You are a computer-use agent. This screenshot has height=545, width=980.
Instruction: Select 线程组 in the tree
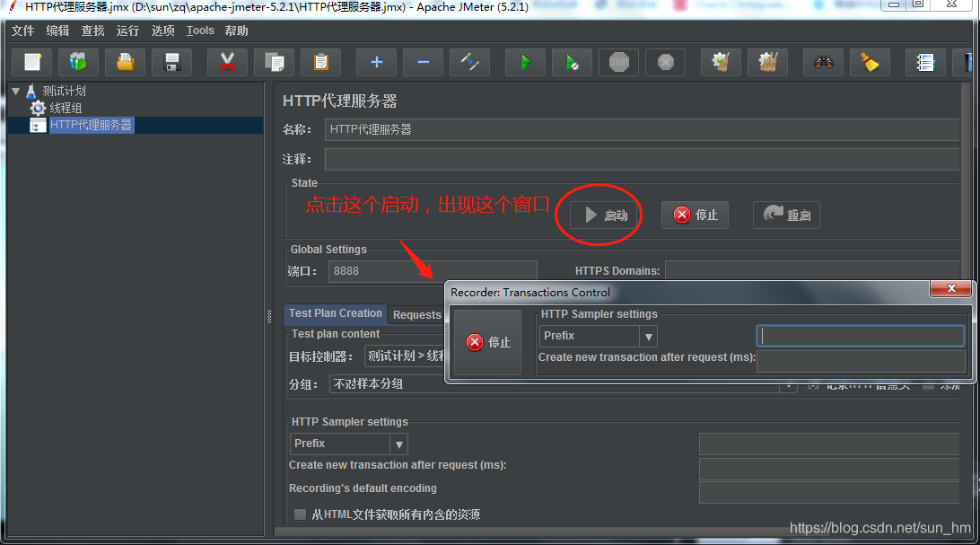[66, 108]
